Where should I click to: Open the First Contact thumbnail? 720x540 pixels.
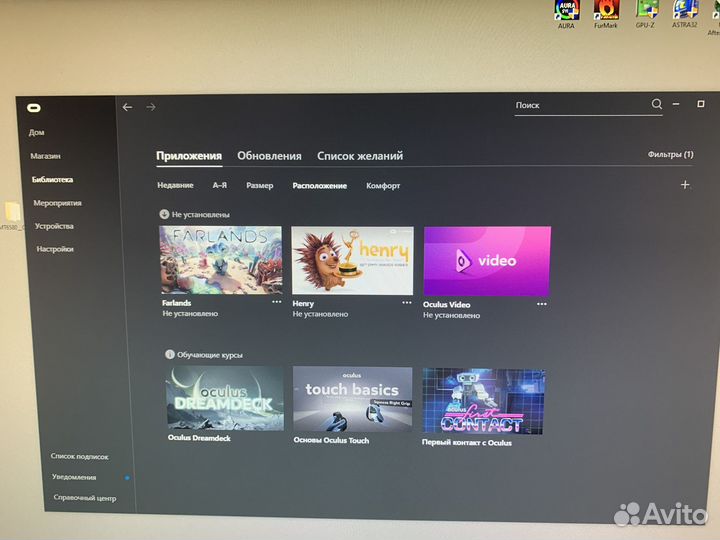pos(484,401)
